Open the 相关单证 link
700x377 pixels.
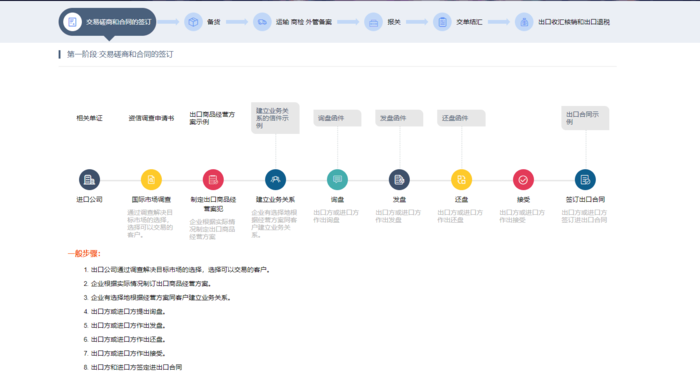tap(89, 118)
